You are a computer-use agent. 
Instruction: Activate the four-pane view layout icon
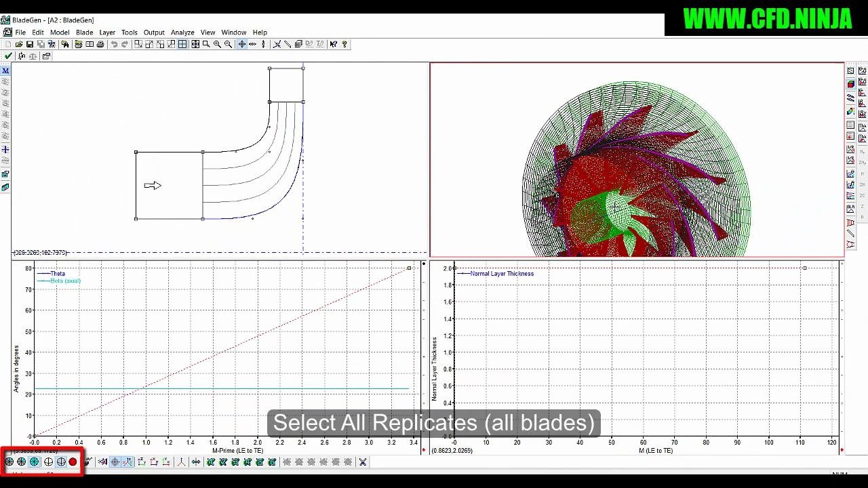coord(182,44)
